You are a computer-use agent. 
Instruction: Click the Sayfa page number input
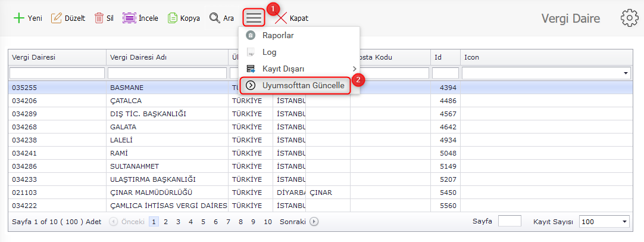pos(509,221)
